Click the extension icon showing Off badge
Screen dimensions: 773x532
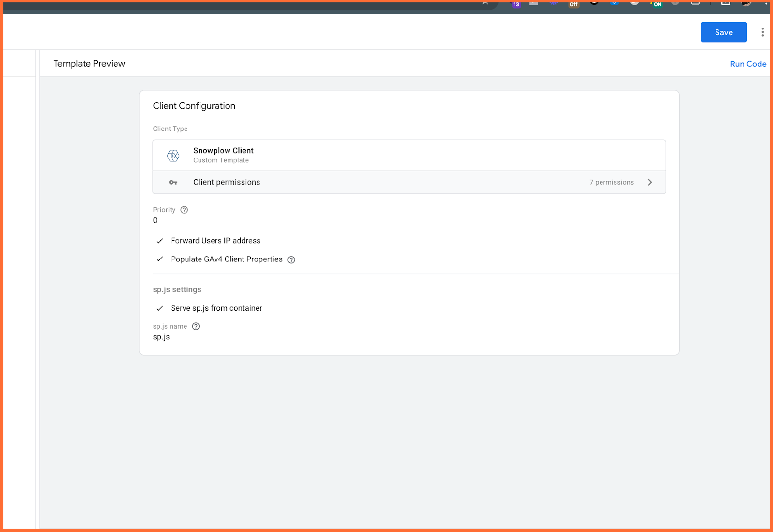click(x=573, y=4)
